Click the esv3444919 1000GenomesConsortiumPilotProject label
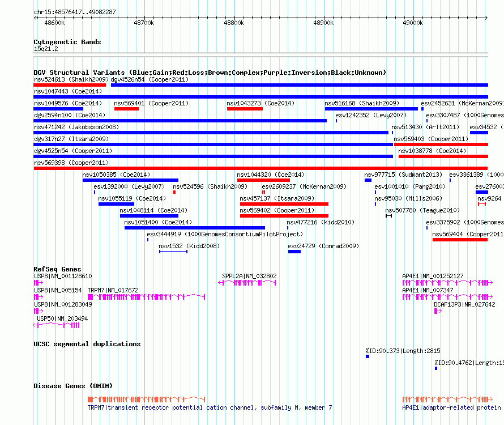The width and height of the screenshot is (504, 425). [x=225, y=234]
